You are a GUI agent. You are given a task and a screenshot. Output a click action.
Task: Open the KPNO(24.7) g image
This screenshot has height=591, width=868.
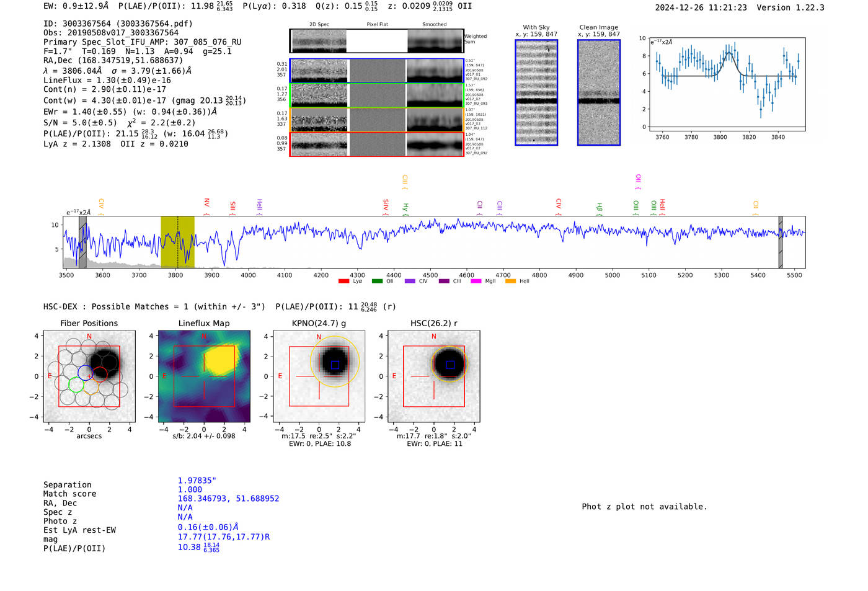pos(319,376)
